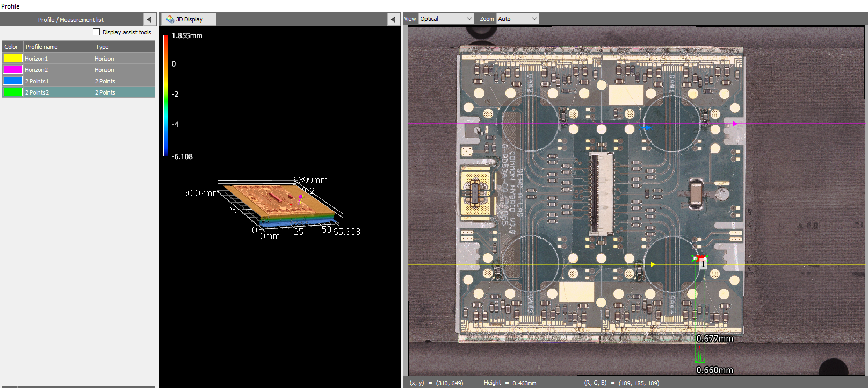
Task: Select the blue 2 Points1 marker on image
Action: pos(648,128)
